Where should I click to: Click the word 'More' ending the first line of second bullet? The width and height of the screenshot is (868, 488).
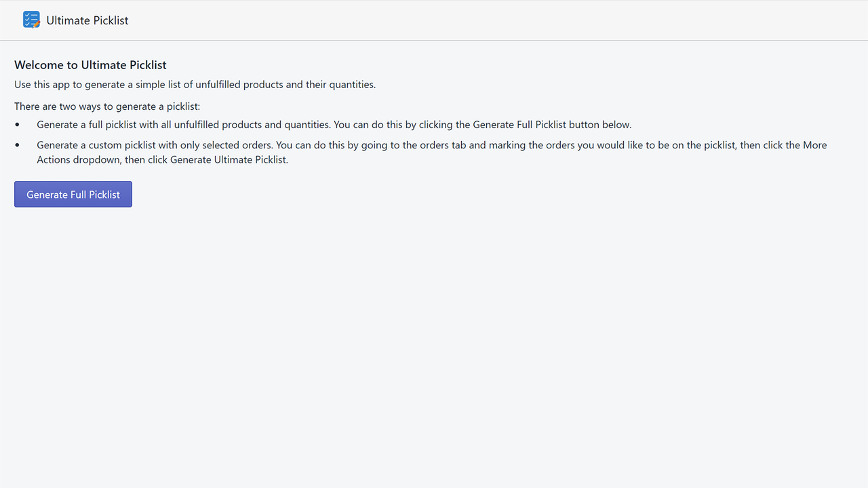pos(815,145)
